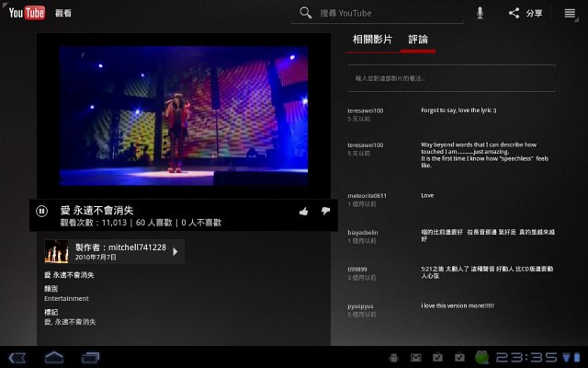
Task: Tap the Android home button
Action: [54, 358]
